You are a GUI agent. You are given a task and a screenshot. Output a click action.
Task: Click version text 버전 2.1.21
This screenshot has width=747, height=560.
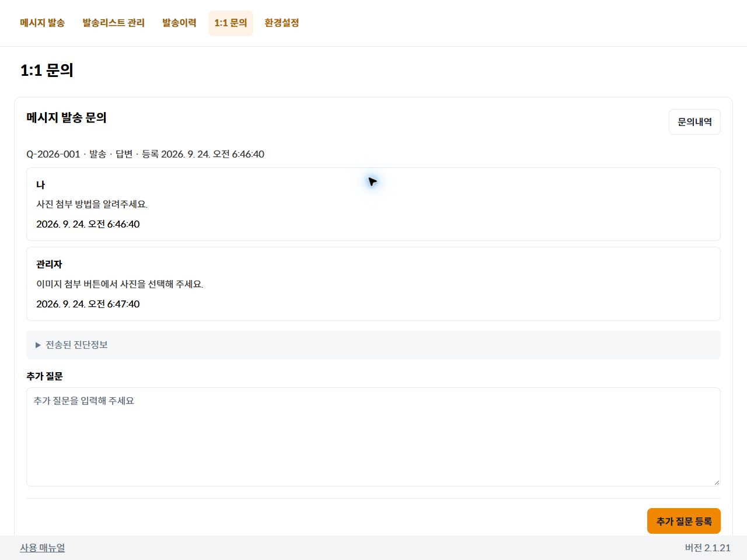[708, 548]
